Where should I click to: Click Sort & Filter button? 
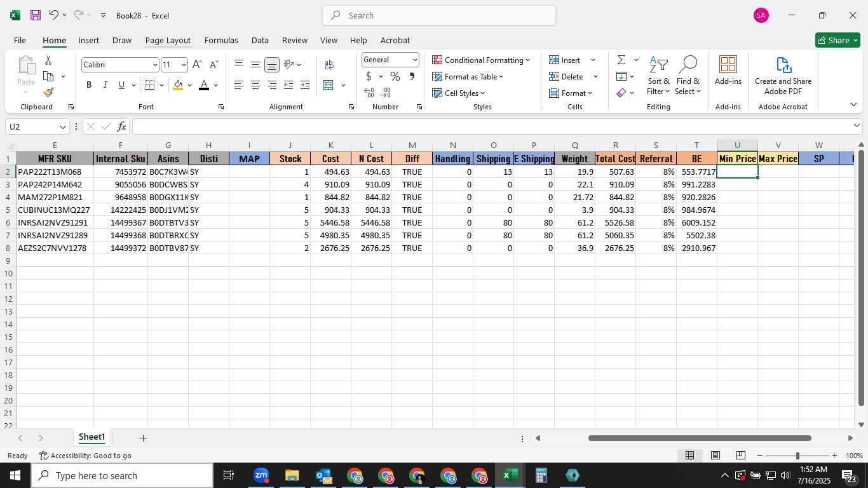coord(658,75)
